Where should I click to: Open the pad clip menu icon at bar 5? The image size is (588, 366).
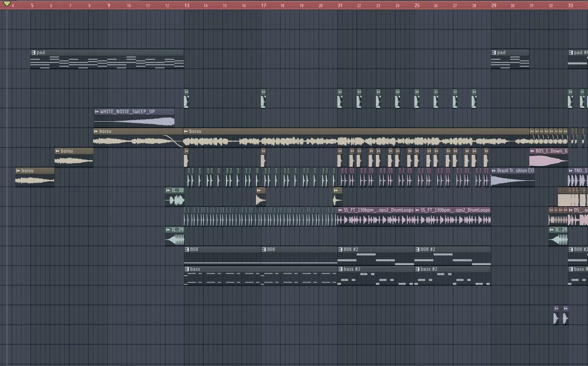(x=33, y=52)
